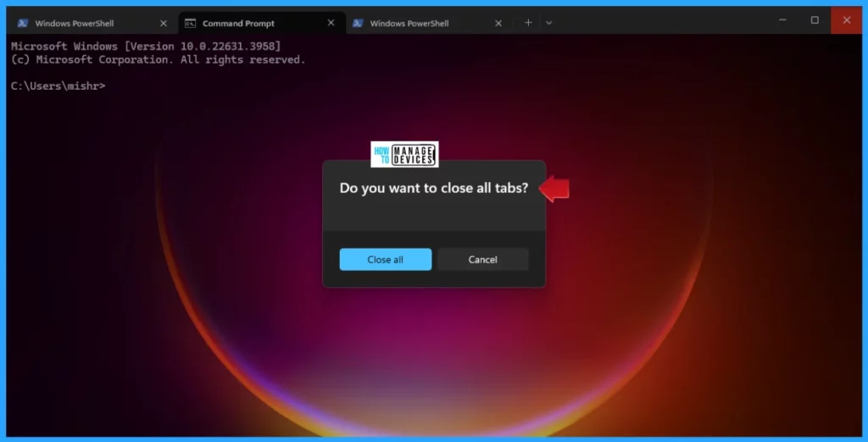This screenshot has height=442, width=868.
Task: Open a new tab with the plus icon
Action: point(528,23)
